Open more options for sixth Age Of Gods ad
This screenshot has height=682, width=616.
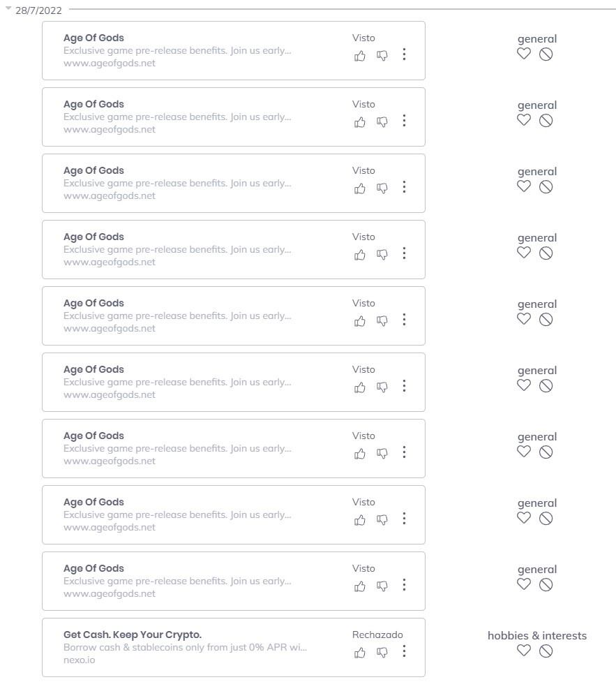click(404, 386)
